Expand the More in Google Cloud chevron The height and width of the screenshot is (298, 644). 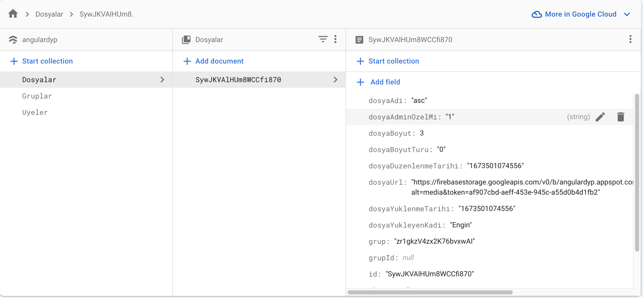[x=627, y=14]
